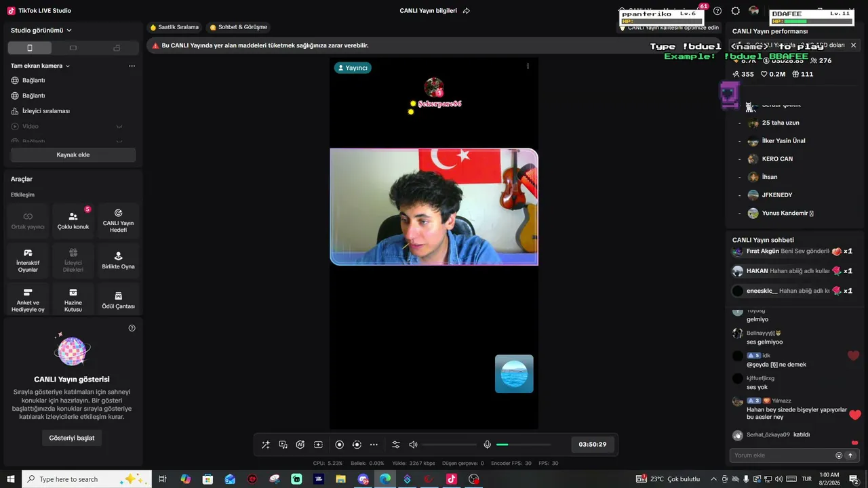This screenshot has width=868, height=488.
Task: Click the magic wand effects icon
Action: 266,445
